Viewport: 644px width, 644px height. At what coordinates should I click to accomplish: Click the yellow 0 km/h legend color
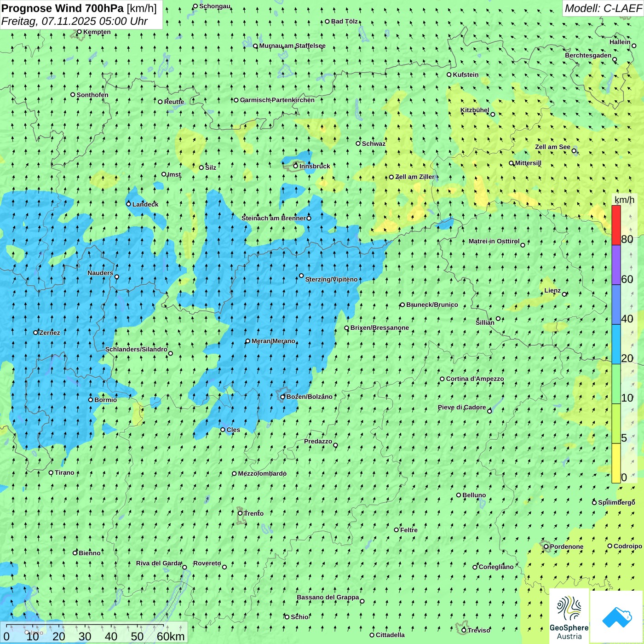(616, 463)
